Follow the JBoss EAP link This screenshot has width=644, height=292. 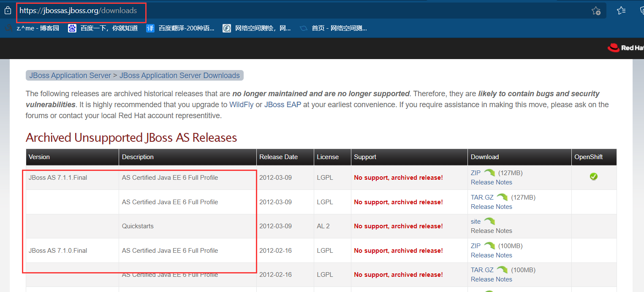point(283,105)
